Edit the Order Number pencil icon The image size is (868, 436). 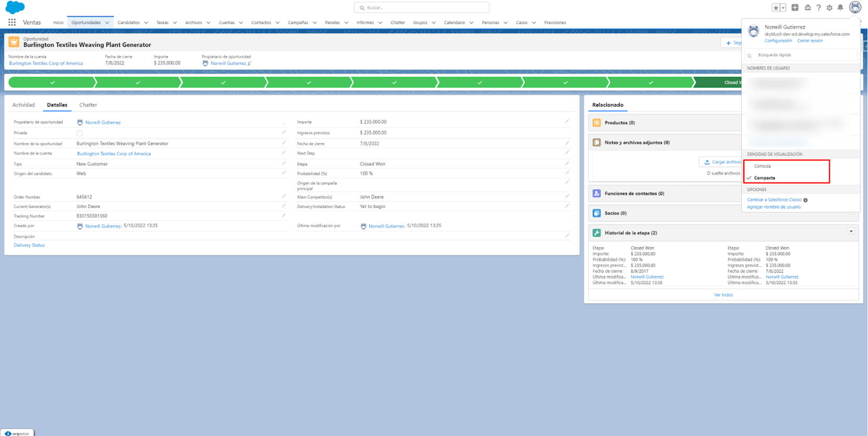coord(284,196)
